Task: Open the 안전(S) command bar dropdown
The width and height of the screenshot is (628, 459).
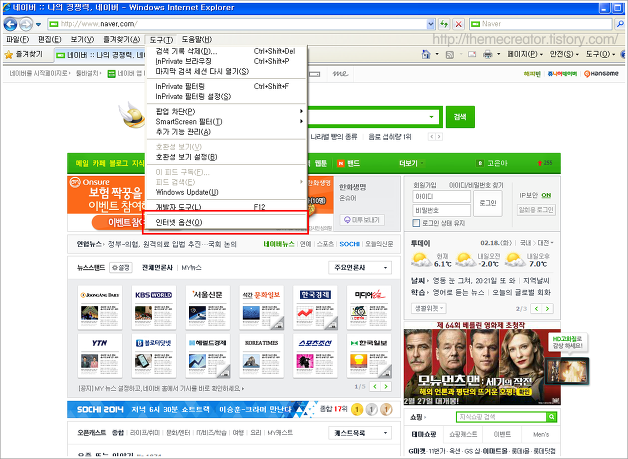Action: tap(564, 54)
